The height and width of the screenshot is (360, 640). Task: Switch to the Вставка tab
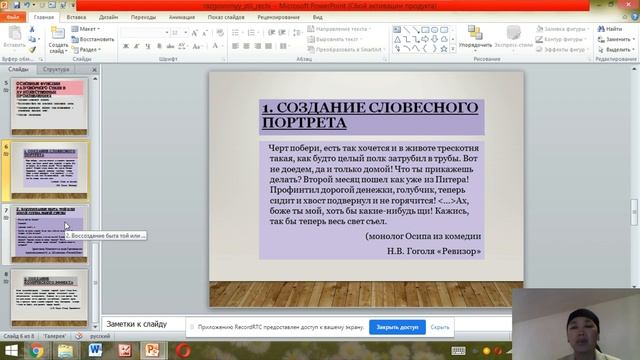click(x=76, y=17)
